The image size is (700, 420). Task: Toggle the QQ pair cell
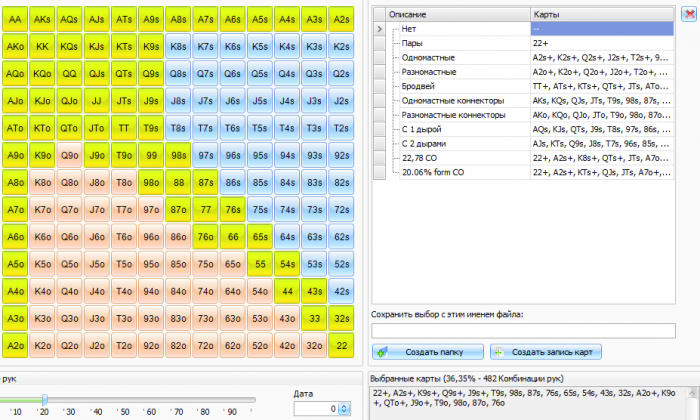click(x=70, y=74)
